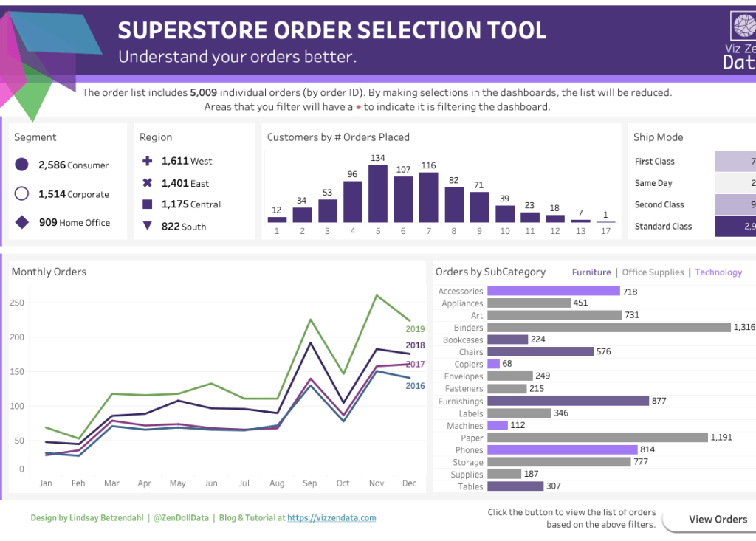Select the Technology subcategory view
Viewport: 756px width, 541px height.
coord(718,272)
